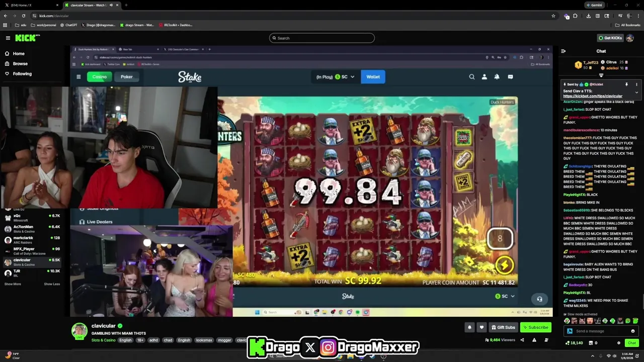Click Show More in sidebar
This screenshot has width=644, height=362.
click(13, 284)
